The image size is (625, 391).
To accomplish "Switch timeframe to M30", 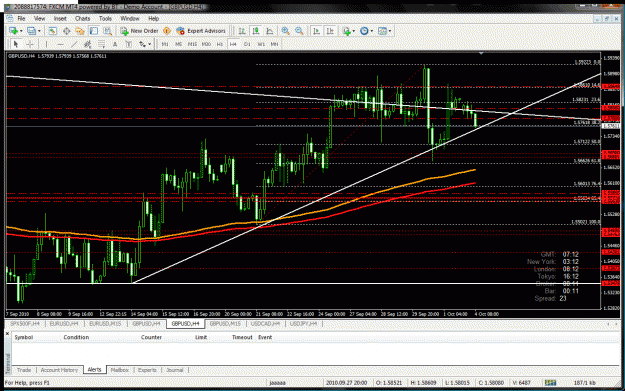I will pyautogui.click(x=206, y=44).
